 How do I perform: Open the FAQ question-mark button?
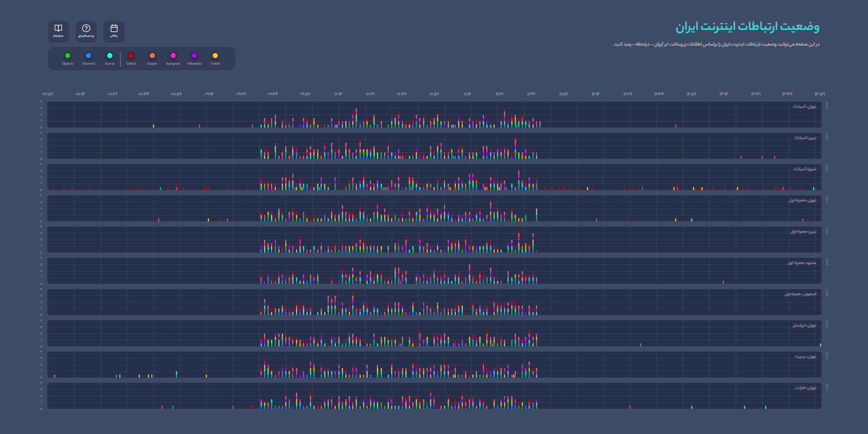click(86, 31)
